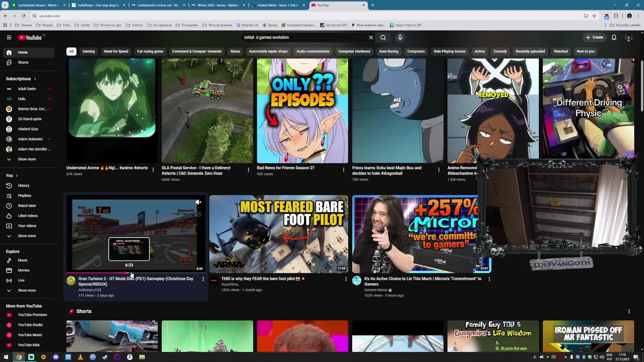Open the account avatar menu

coord(628,37)
